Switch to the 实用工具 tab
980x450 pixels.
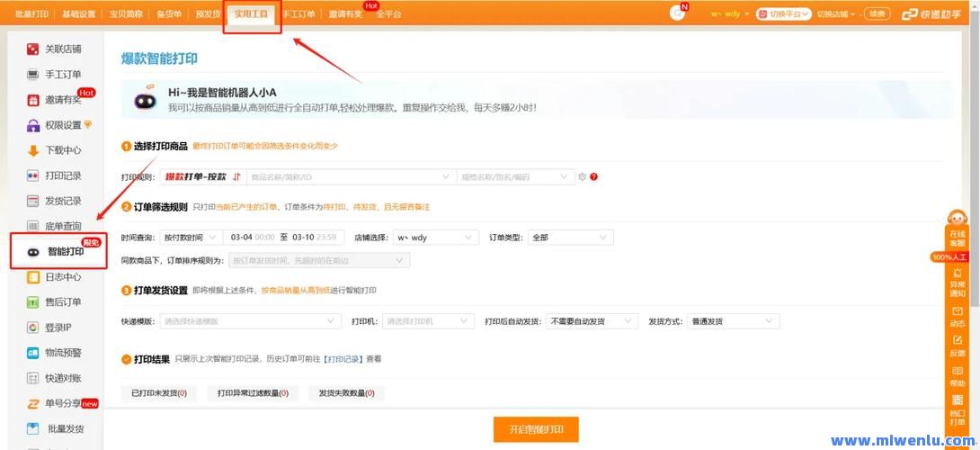coord(251,13)
